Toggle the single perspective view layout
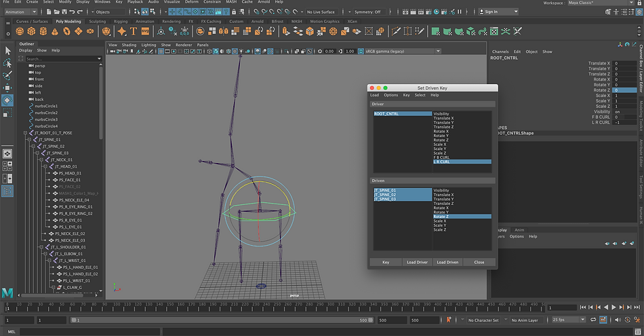 pyautogui.click(x=7, y=153)
